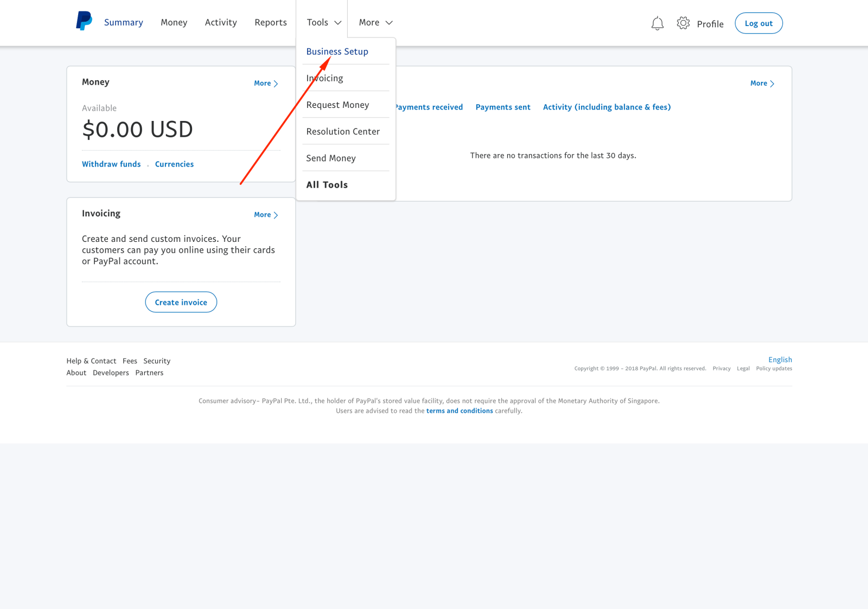This screenshot has width=868, height=609.
Task: Open the notifications bell icon
Action: coord(657,23)
